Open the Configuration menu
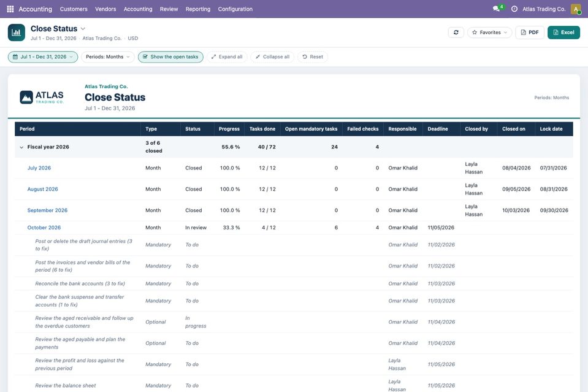The image size is (588, 392). click(235, 9)
